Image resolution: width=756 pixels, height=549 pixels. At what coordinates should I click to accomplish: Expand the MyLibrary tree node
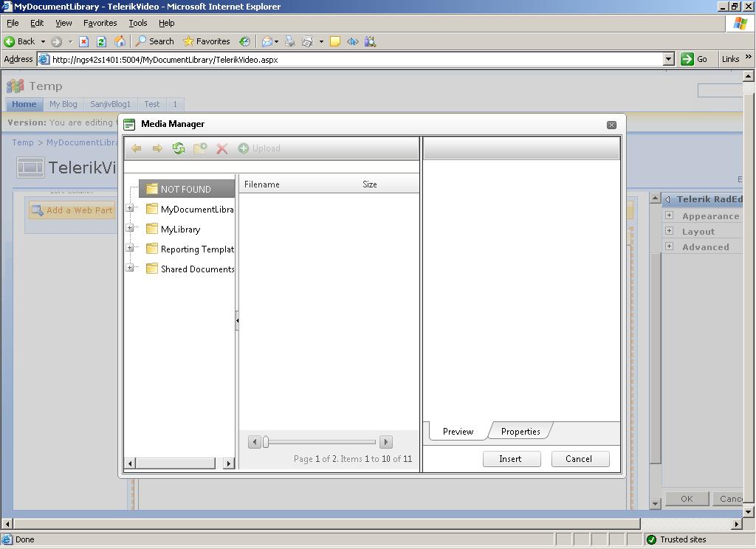130,227
